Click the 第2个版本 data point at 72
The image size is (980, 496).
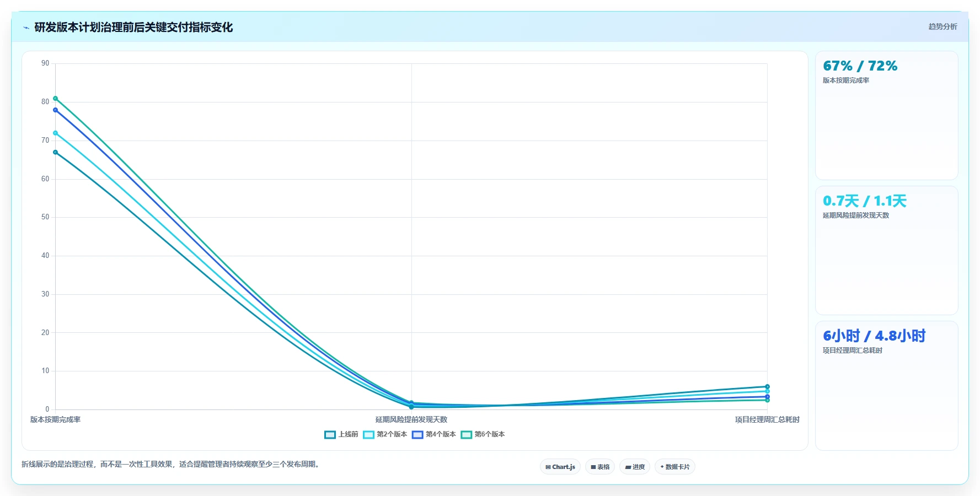point(55,133)
